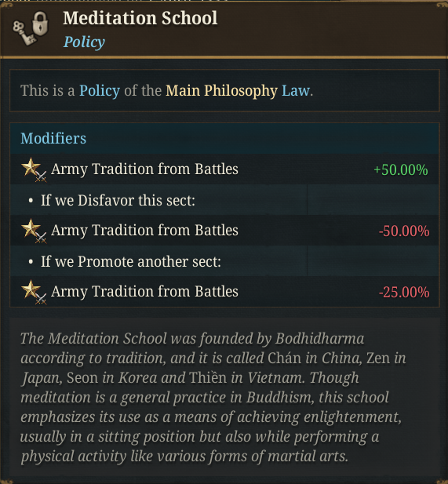Click the green +50.00% value

point(401,169)
